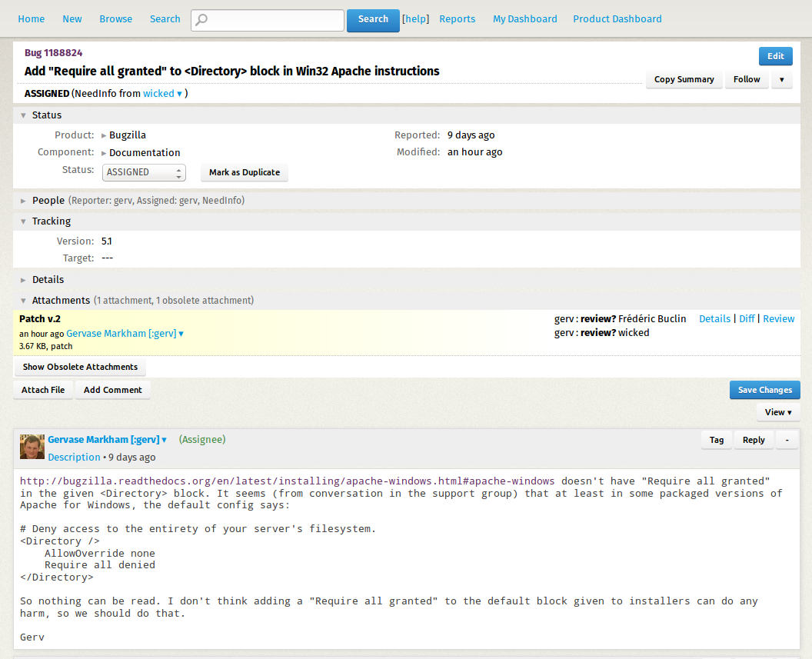This screenshot has height=659, width=812.
Task: Click review flag 'Frédéric Buclin'
Action: (x=652, y=319)
